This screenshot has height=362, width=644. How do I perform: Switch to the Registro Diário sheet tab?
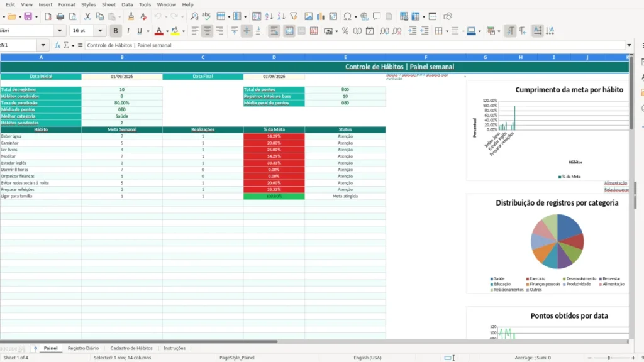83,348
